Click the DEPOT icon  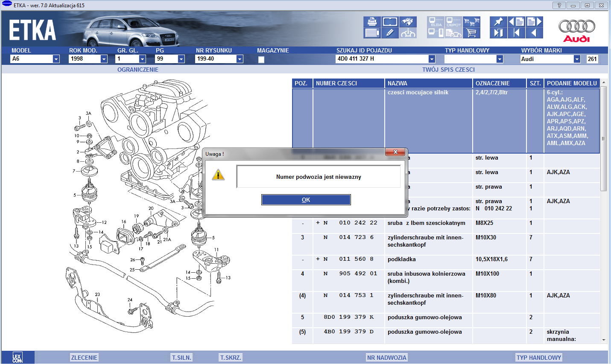[453, 22]
